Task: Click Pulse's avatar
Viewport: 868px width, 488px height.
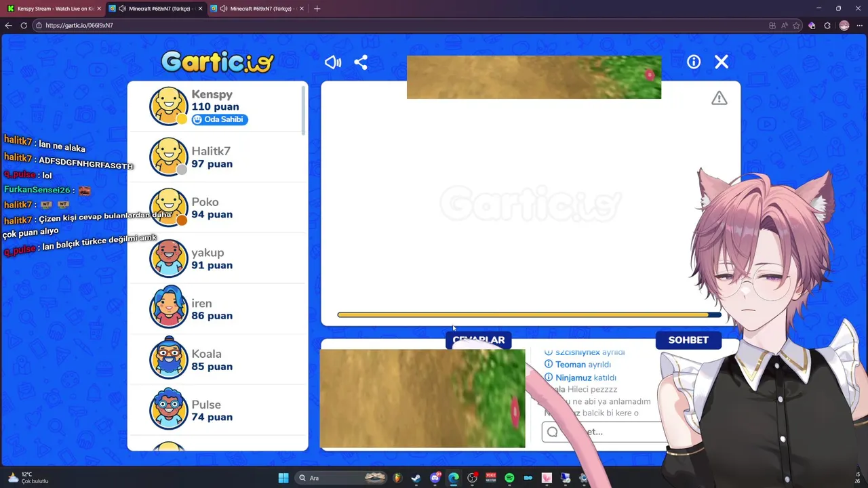Action: [x=168, y=410]
